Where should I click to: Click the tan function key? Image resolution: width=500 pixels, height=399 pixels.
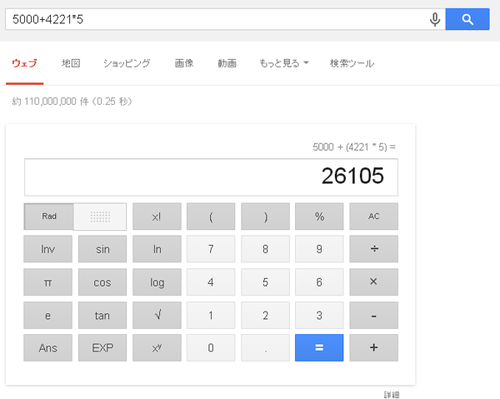click(x=102, y=315)
